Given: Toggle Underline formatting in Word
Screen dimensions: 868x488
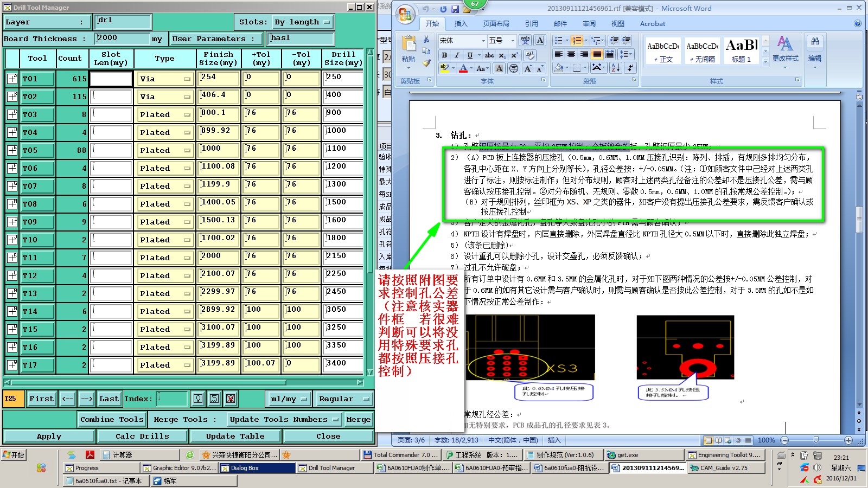Looking at the screenshot, I should [x=470, y=55].
